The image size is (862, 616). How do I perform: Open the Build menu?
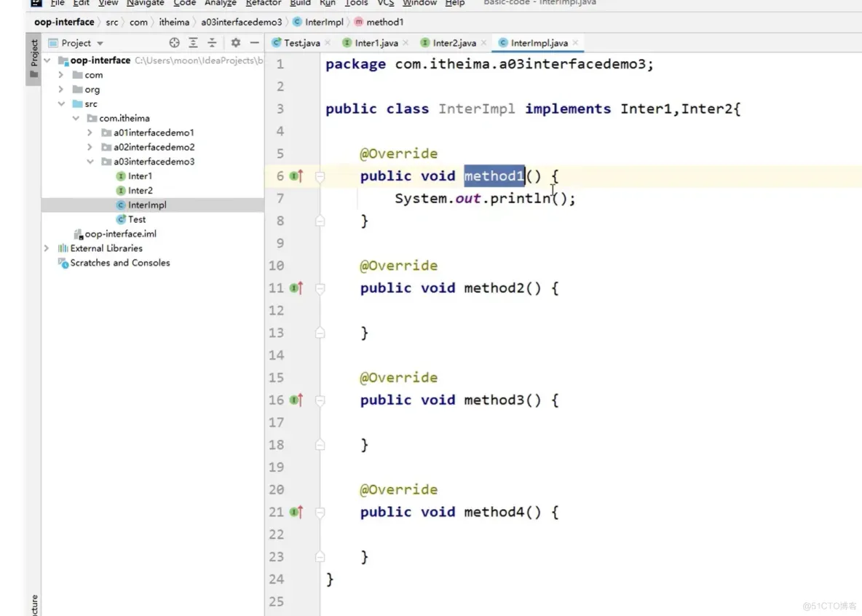coord(300,4)
